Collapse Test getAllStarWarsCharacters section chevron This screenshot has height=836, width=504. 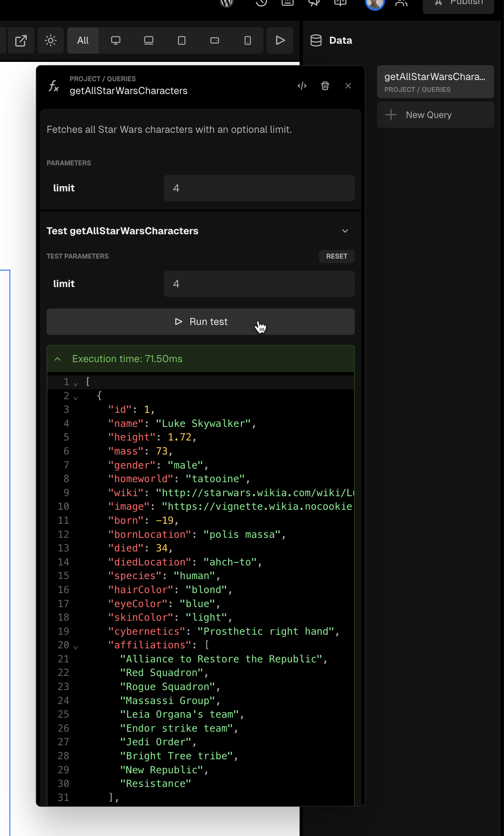coord(345,231)
